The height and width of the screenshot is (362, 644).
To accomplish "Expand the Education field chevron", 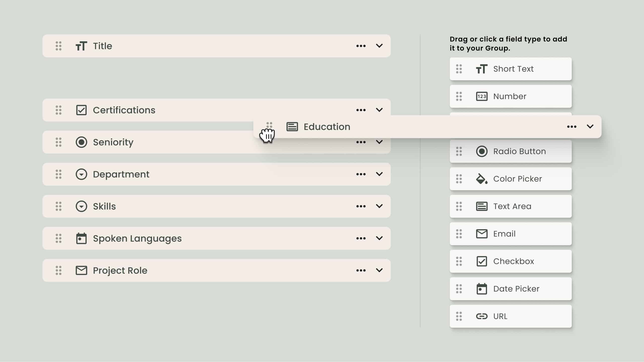I will [590, 127].
